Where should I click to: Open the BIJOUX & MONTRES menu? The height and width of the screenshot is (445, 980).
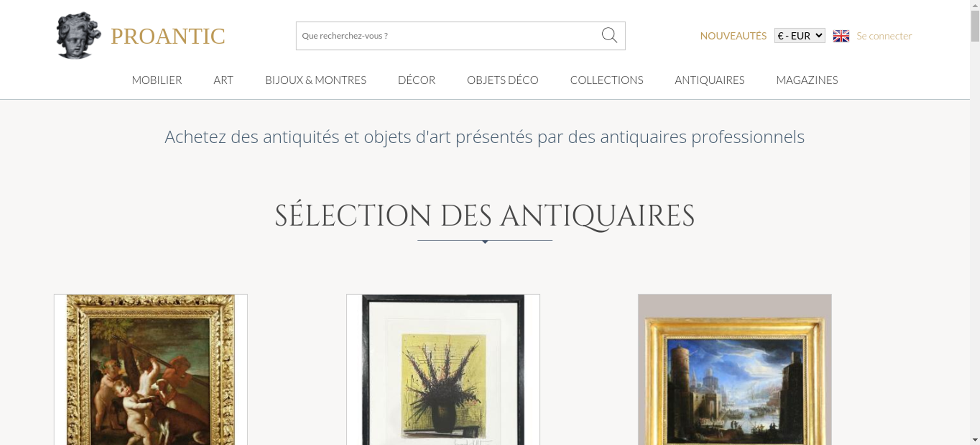pos(316,80)
